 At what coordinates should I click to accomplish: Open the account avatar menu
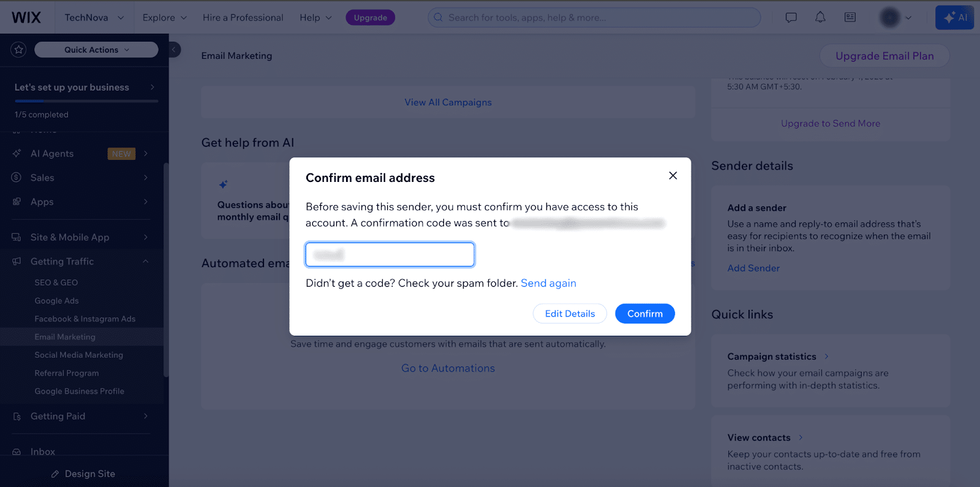click(x=895, y=17)
